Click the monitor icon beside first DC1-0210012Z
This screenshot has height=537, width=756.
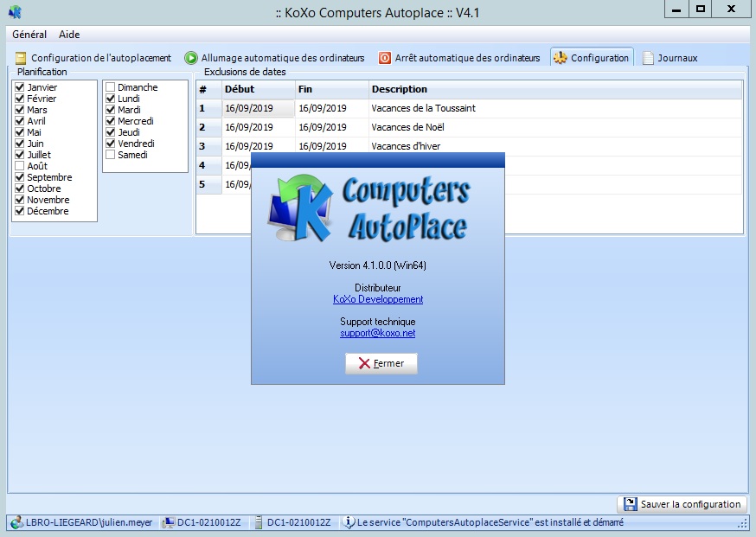tap(169, 522)
